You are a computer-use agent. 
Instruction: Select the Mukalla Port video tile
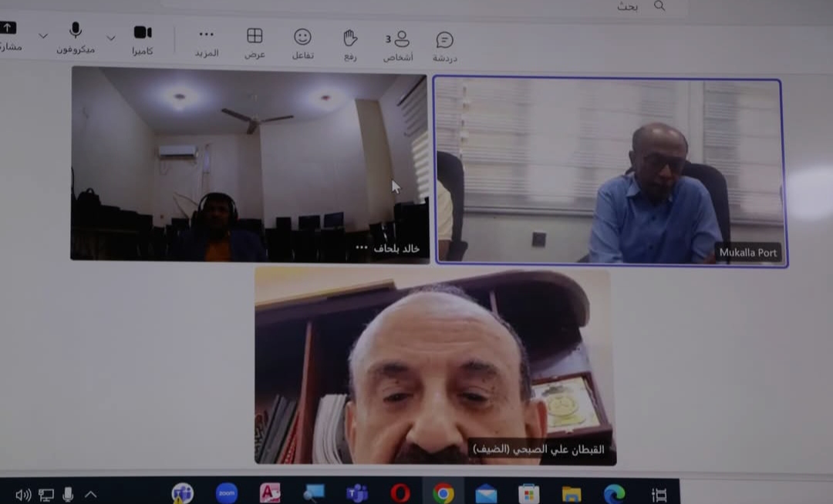click(609, 171)
